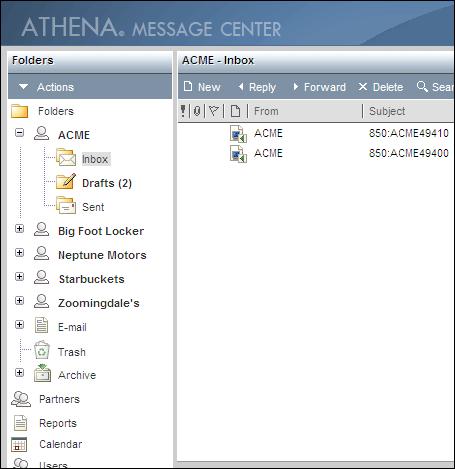The height and width of the screenshot is (469, 455).
Task: Click the New message button
Action: tap(202, 87)
